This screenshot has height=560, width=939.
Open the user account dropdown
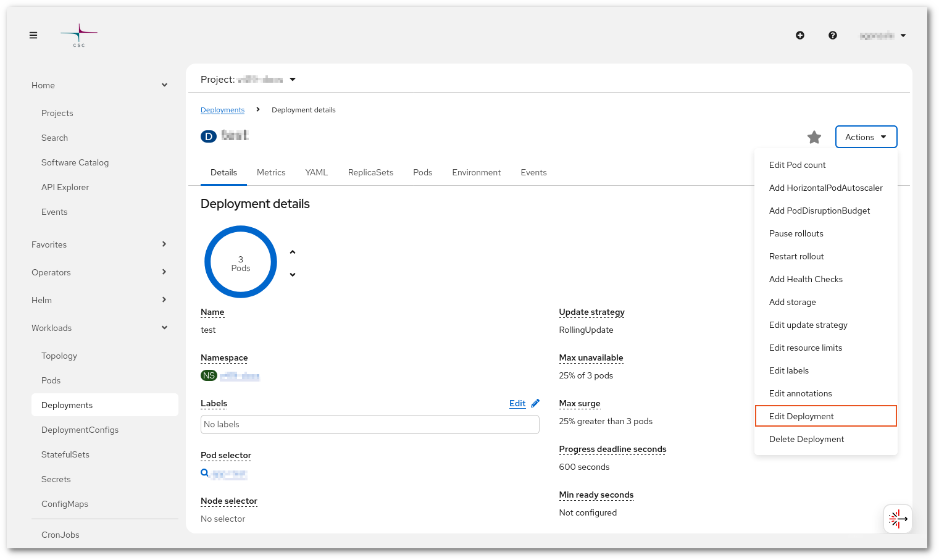click(x=883, y=35)
